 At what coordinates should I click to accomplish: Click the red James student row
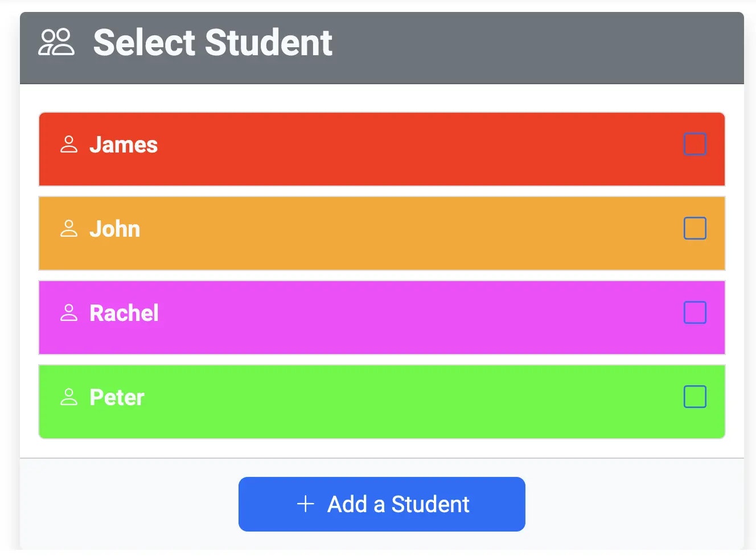382,149
